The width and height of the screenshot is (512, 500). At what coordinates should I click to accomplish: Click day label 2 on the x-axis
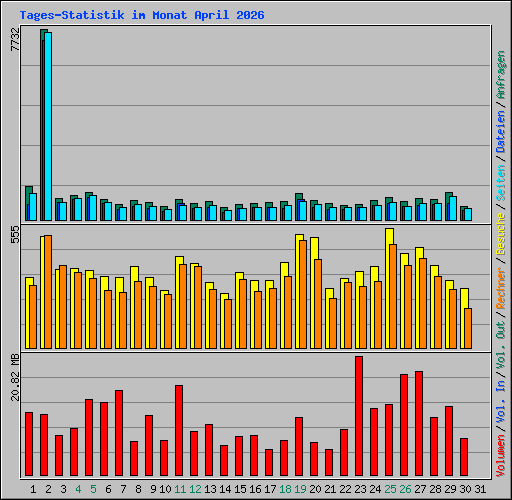pos(48,489)
